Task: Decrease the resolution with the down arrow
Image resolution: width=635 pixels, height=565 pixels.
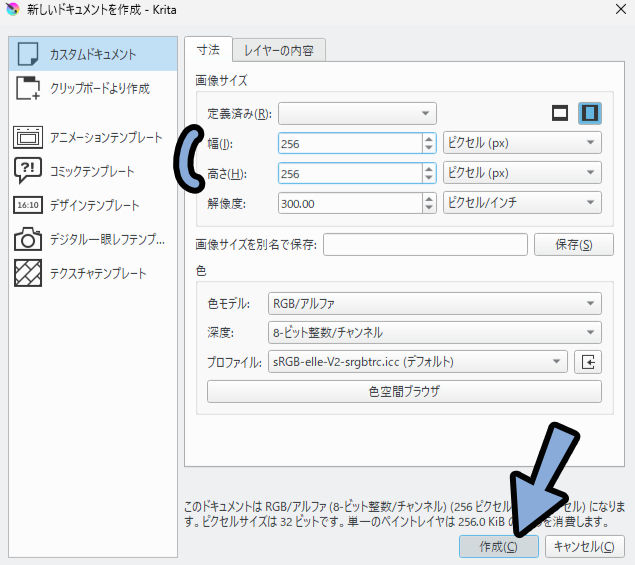Action: point(429,208)
